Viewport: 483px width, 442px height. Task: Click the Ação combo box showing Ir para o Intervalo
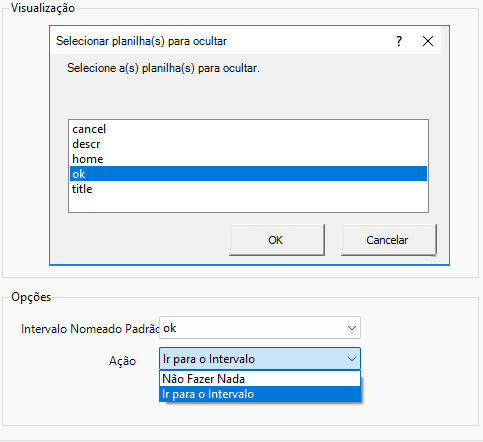pyautogui.click(x=260, y=359)
